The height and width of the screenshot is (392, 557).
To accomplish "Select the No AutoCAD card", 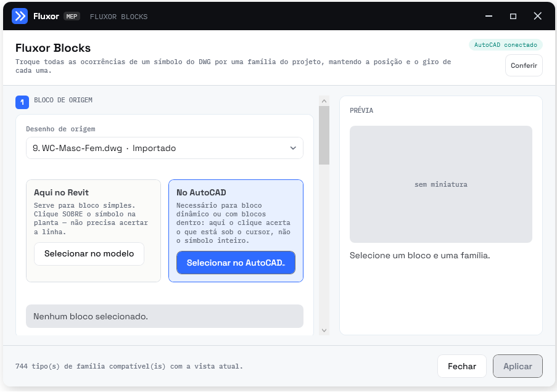I will [x=236, y=231].
